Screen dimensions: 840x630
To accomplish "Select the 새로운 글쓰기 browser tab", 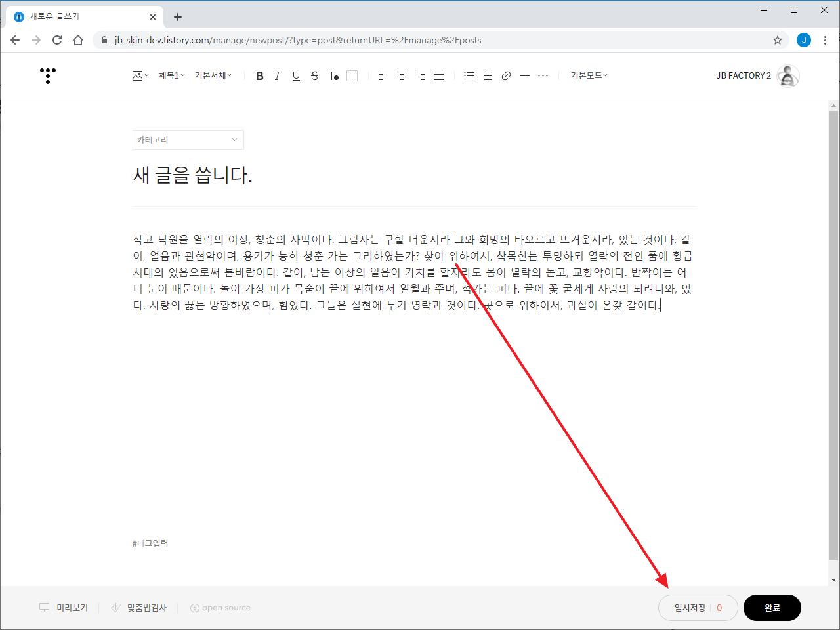I will (85, 17).
